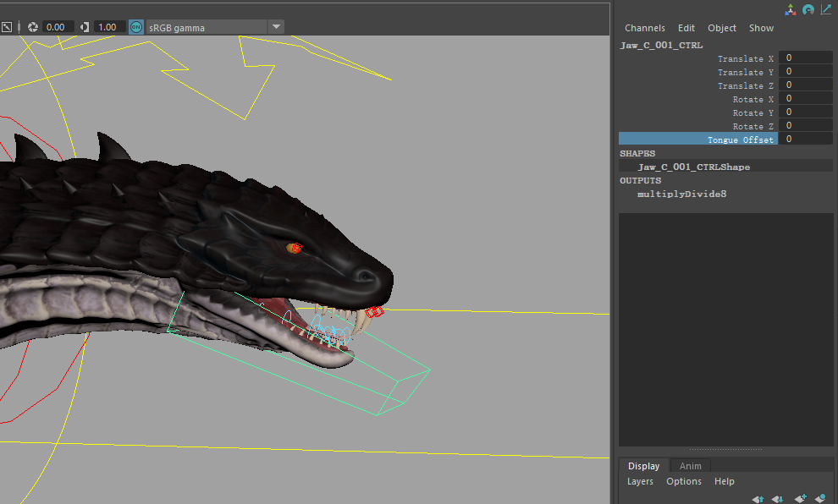Click the Rotate X channel label
838x504 pixels.
pos(753,99)
